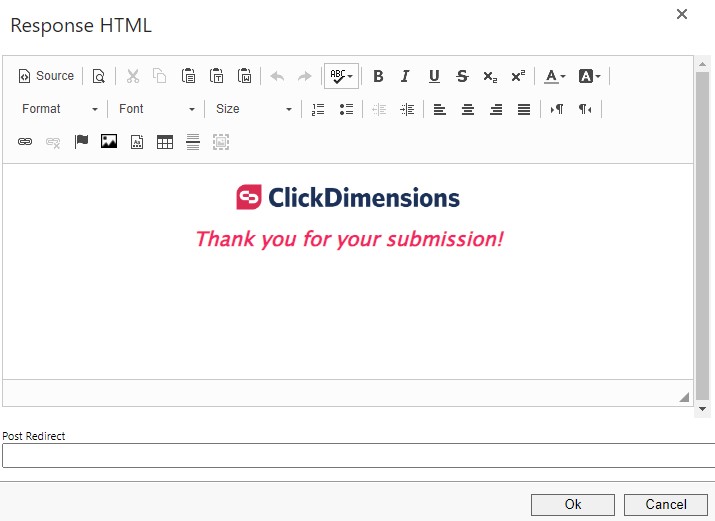Click the Copy icon
The width and height of the screenshot is (715, 521).
point(159,76)
